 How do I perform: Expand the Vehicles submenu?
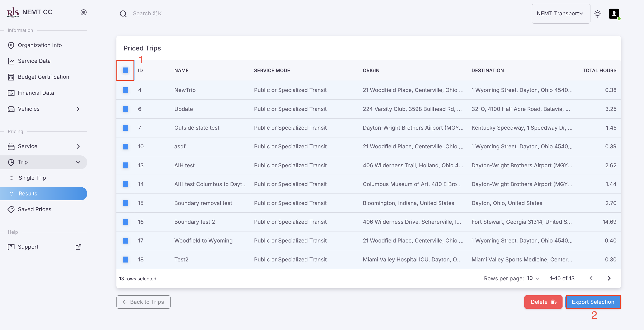[x=78, y=109]
